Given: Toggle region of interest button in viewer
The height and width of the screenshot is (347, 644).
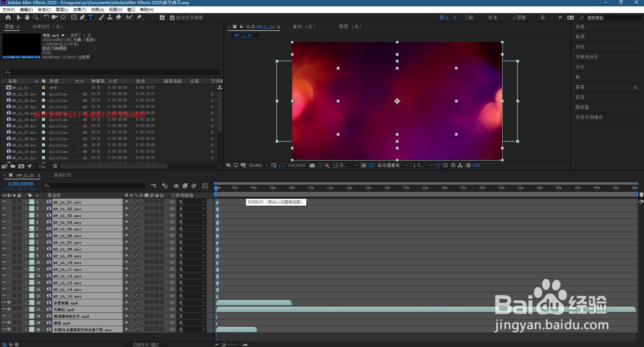Looking at the screenshot, I should pos(364,166).
